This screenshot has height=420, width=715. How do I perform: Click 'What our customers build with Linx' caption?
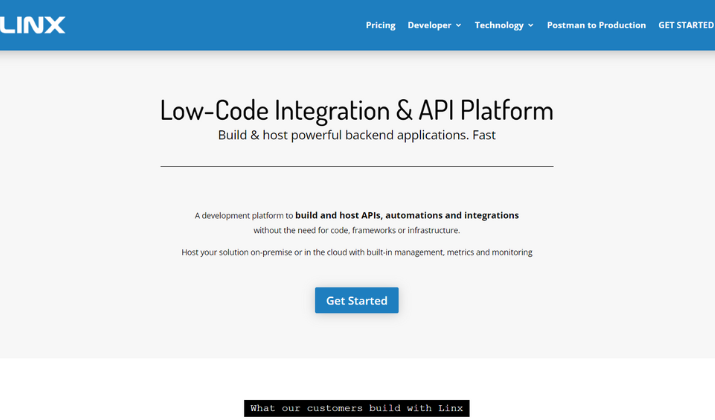tap(357, 408)
